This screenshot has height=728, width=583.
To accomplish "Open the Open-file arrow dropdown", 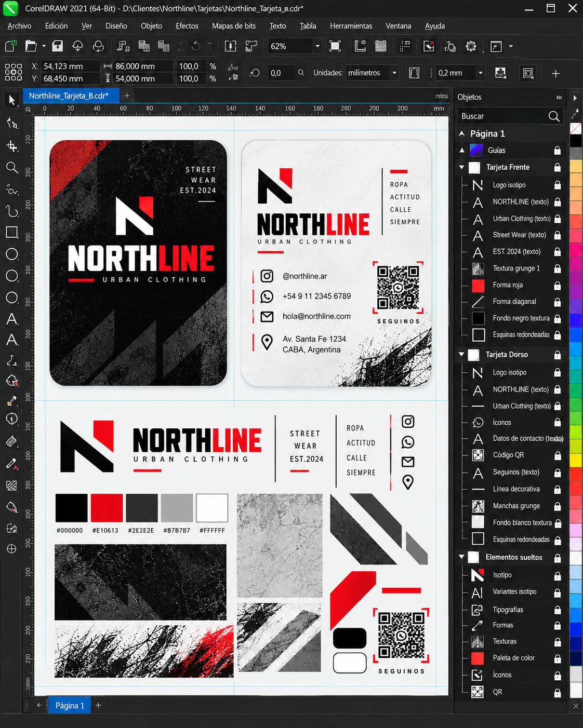I will click(44, 46).
